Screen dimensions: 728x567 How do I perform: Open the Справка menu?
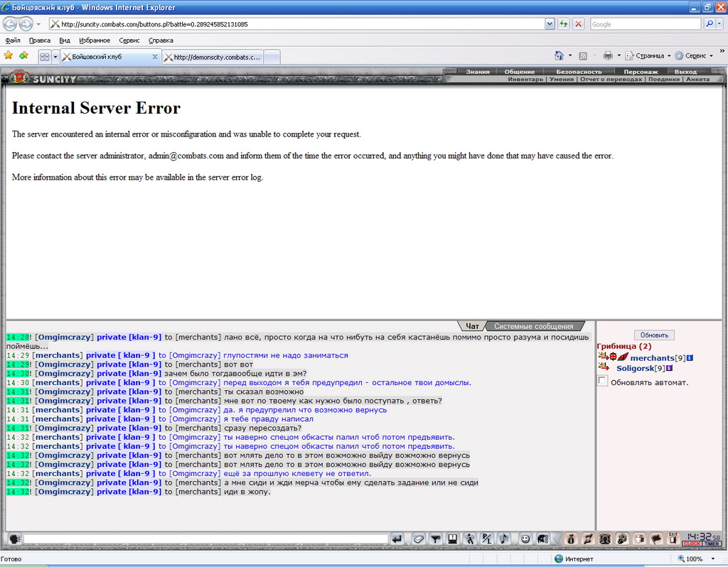161,40
